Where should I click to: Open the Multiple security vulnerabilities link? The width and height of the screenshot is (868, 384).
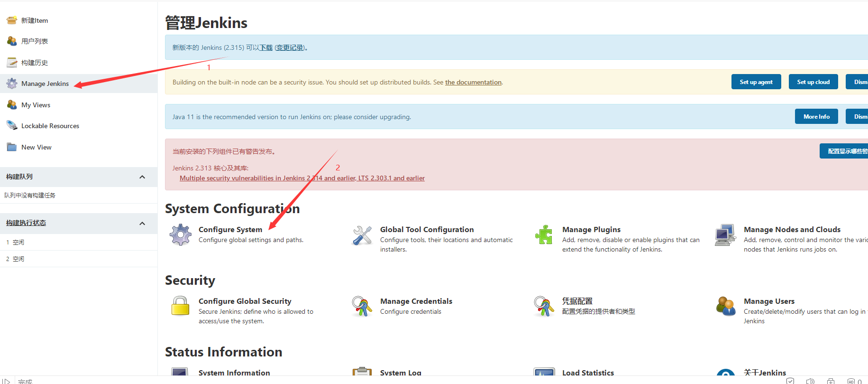coord(302,178)
